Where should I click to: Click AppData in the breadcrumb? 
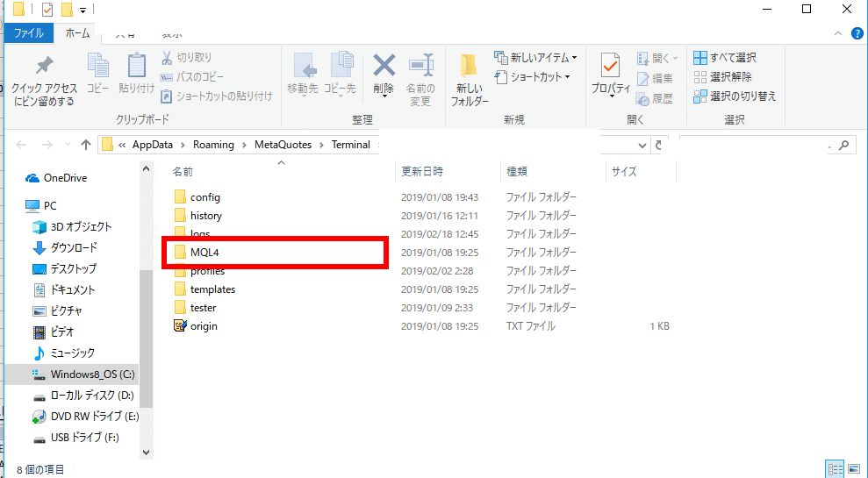[153, 145]
